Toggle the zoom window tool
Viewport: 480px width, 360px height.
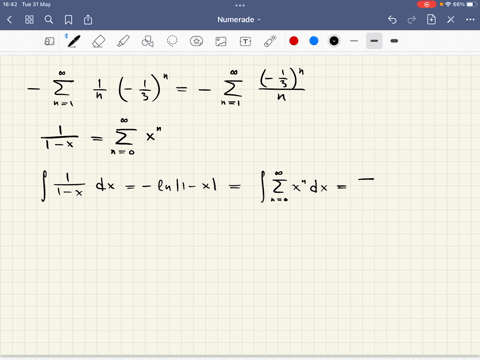pyautogui.click(x=49, y=41)
